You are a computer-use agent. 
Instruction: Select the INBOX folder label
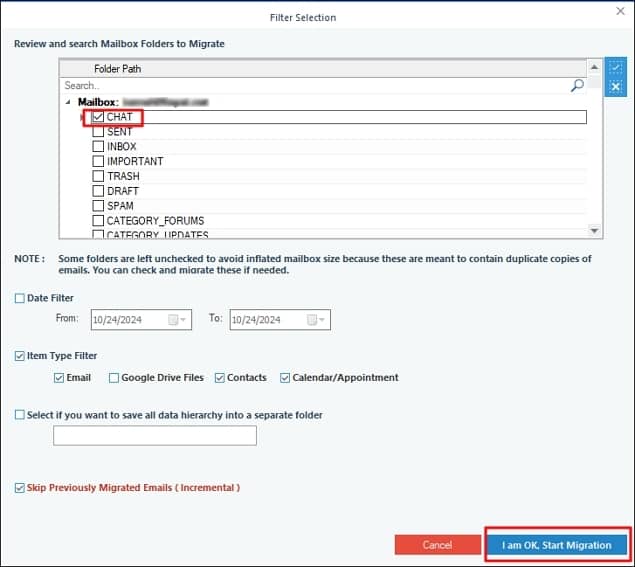tap(121, 147)
